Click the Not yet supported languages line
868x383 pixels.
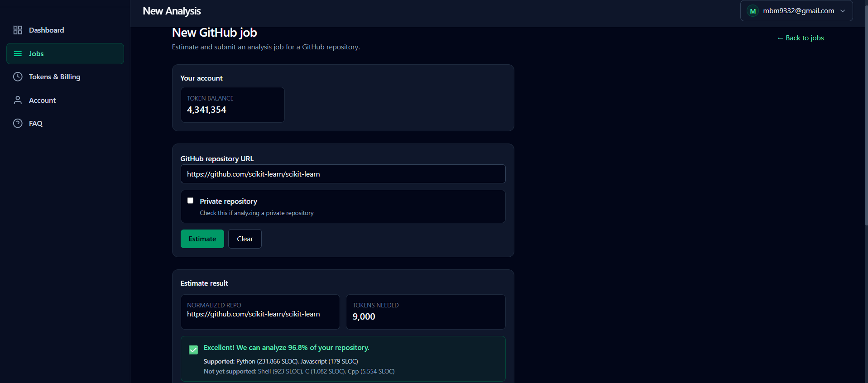click(x=299, y=371)
